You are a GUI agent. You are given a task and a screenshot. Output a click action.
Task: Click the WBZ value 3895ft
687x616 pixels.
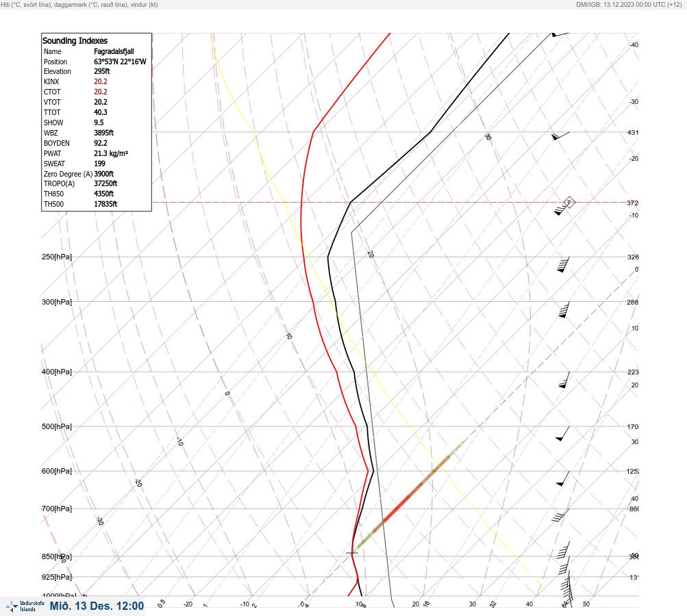(x=104, y=133)
